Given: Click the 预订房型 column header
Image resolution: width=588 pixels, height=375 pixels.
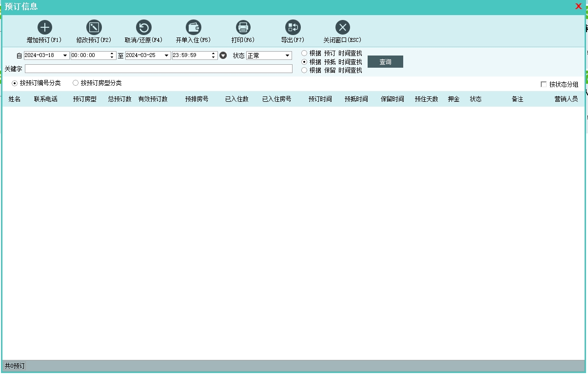Looking at the screenshot, I should (85, 99).
